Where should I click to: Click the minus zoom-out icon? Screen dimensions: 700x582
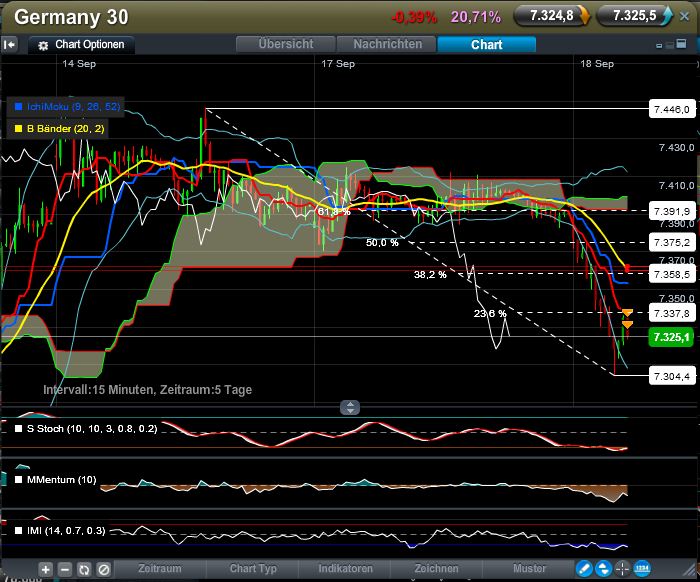point(65,569)
